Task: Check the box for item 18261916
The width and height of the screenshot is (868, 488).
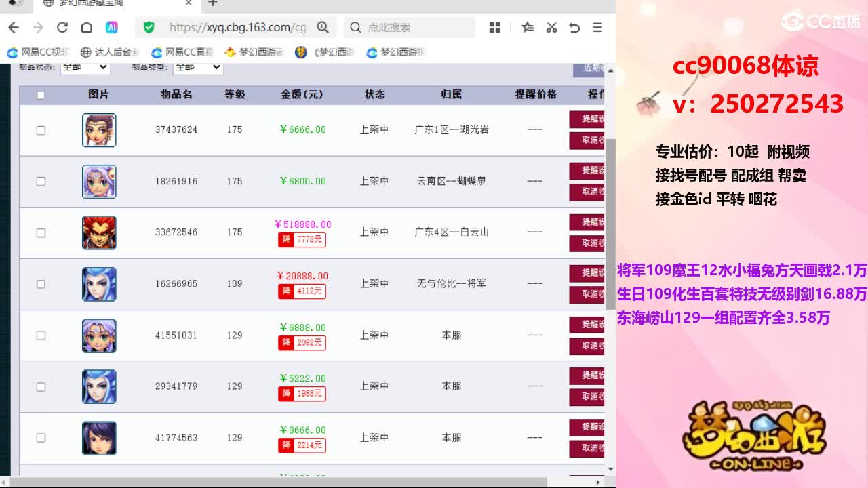Action: click(41, 181)
